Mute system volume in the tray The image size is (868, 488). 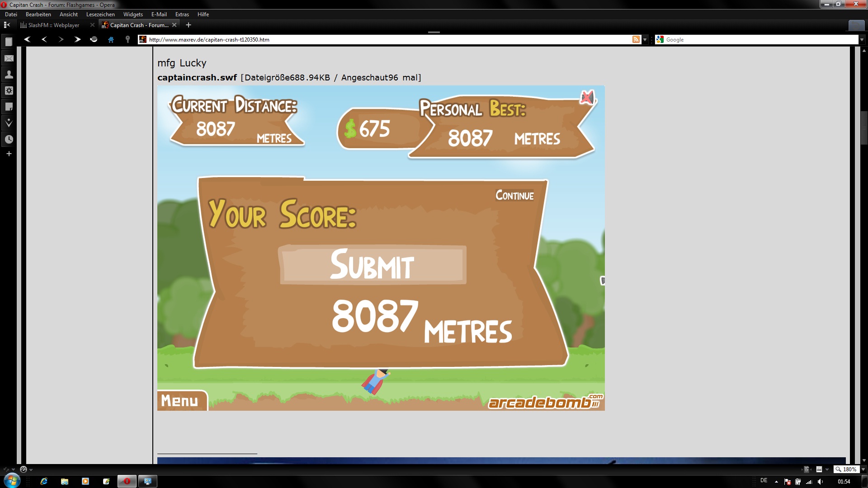(820, 482)
